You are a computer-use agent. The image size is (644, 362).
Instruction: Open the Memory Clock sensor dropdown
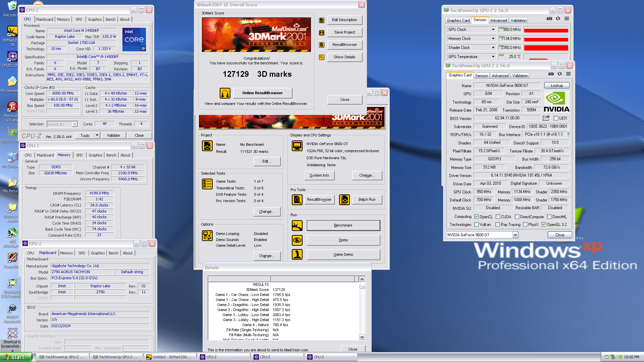(x=493, y=39)
